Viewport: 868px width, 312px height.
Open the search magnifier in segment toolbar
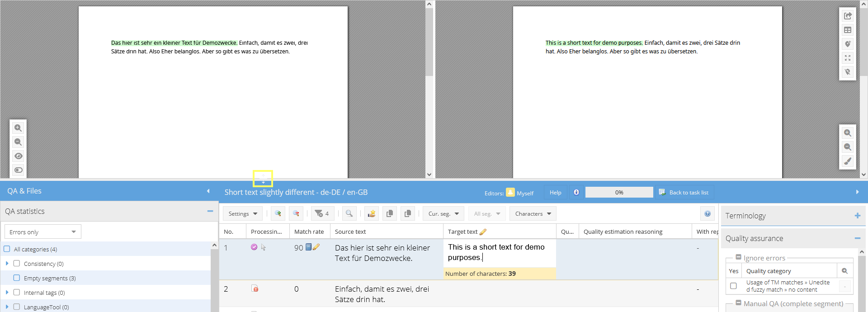click(x=349, y=213)
